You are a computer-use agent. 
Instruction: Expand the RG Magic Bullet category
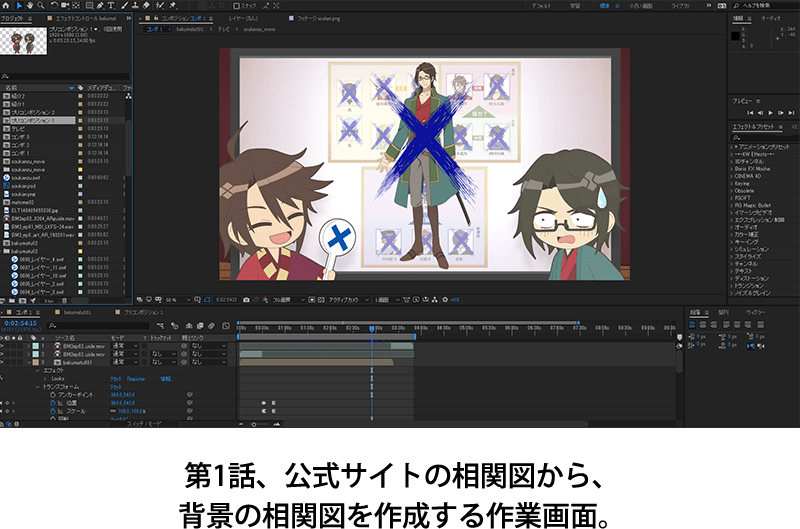tap(731, 205)
